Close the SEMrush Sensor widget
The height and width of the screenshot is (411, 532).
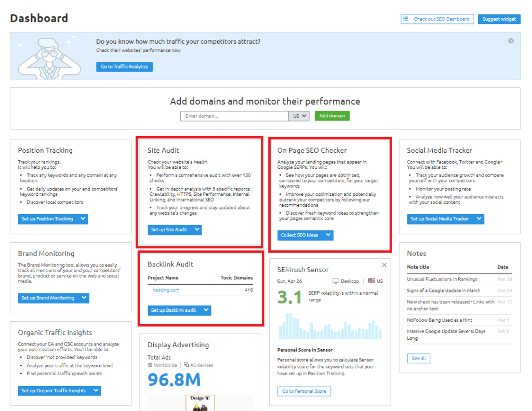(x=384, y=264)
